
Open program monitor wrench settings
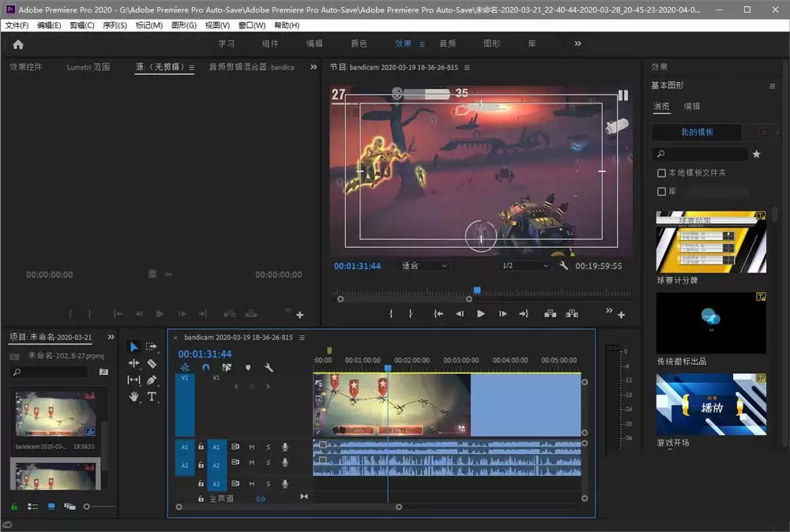[563, 265]
